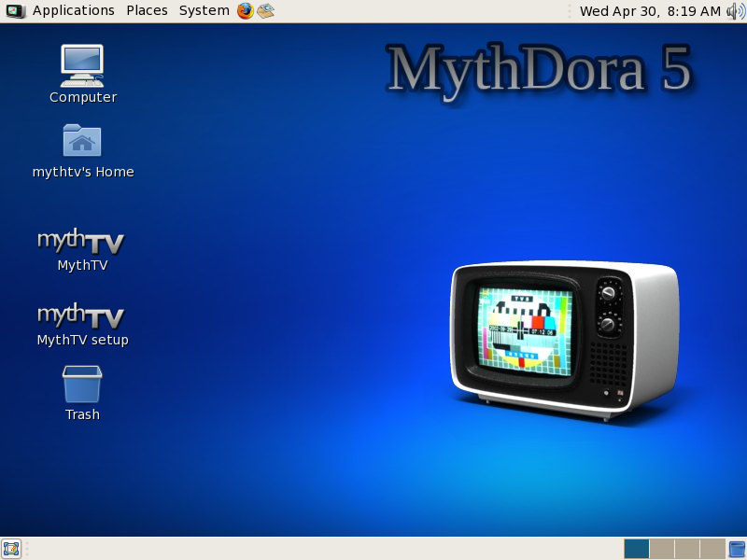Switch to the fourth workspace

pos(712,549)
